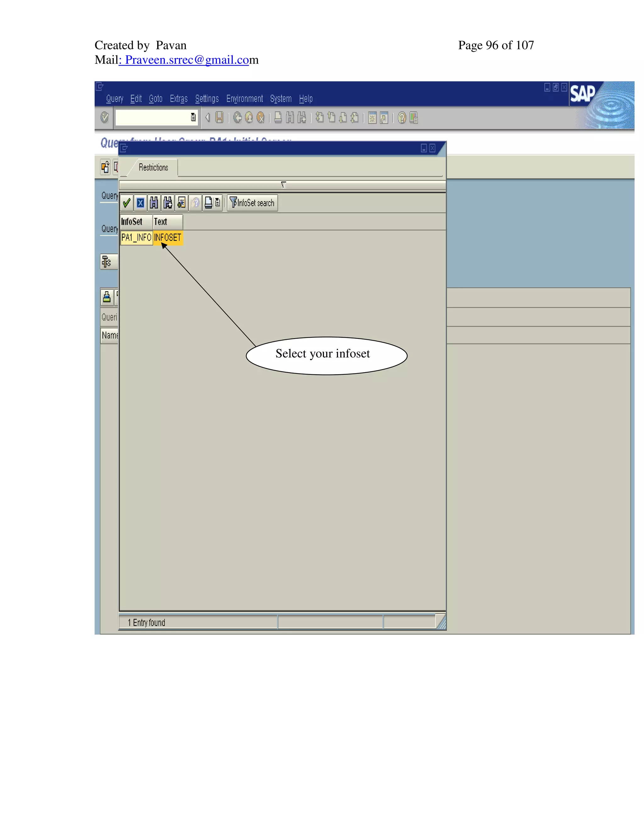Select the INFOSET text cell
Image resolution: width=644 pixels, height=833 pixels.
(168, 238)
